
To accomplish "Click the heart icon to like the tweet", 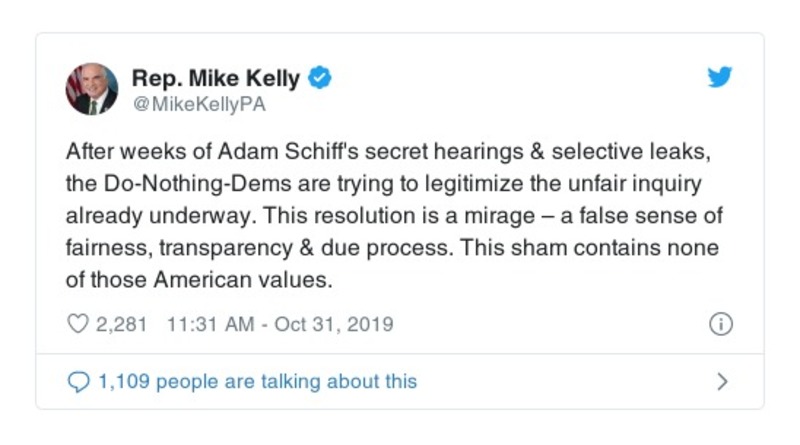I will click(78, 324).
